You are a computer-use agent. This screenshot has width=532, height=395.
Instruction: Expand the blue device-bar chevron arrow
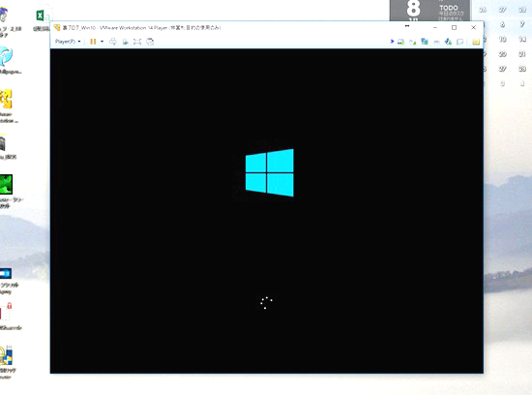pyautogui.click(x=392, y=42)
